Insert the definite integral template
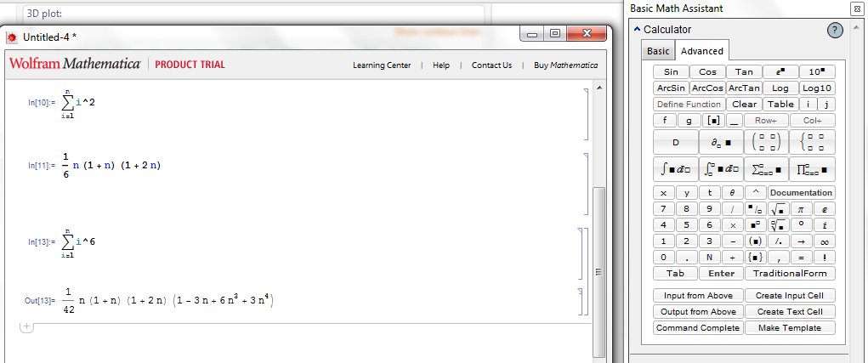This screenshot has width=868, height=363. [x=721, y=169]
